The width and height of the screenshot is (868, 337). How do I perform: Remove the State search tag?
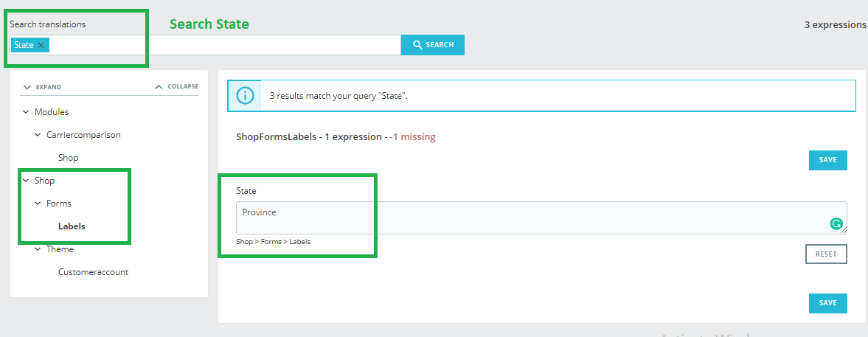point(41,46)
